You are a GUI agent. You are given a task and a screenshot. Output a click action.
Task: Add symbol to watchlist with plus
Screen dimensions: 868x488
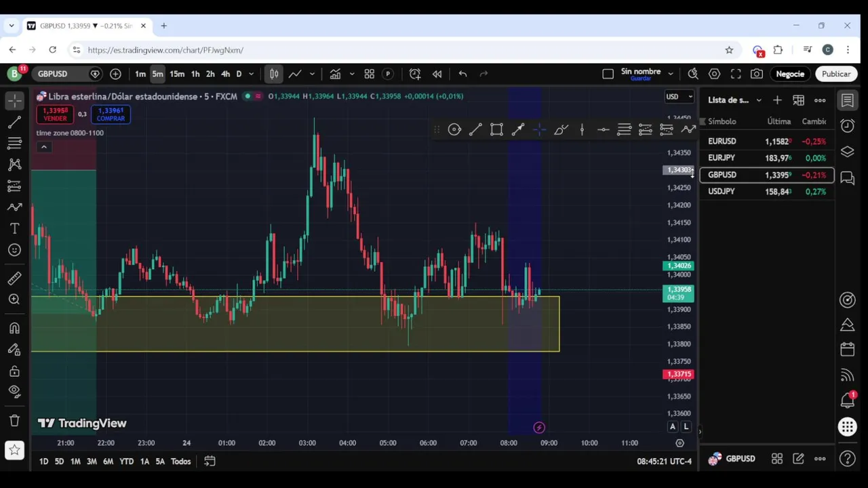pos(777,100)
